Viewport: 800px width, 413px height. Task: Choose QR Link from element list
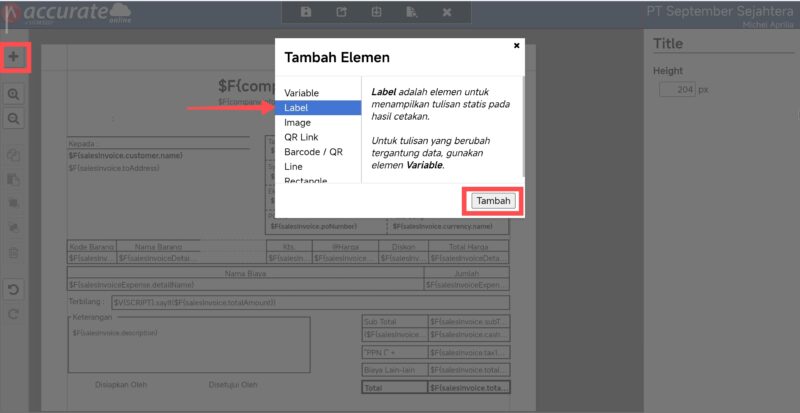click(301, 137)
